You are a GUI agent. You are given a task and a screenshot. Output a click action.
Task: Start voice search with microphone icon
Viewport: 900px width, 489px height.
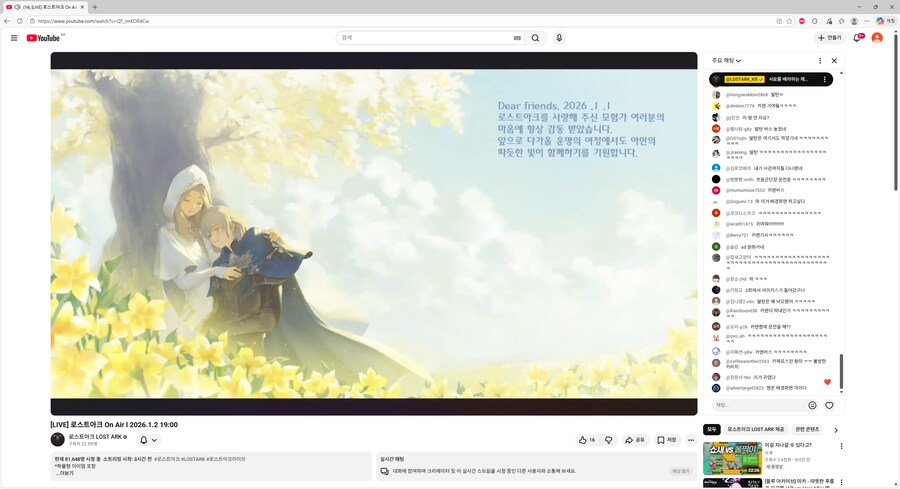pos(559,38)
